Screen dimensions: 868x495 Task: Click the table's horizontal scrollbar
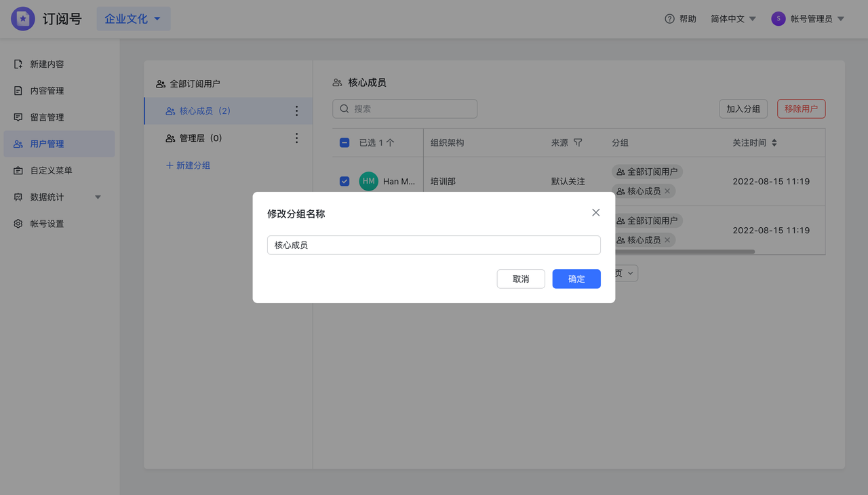pyautogui.click(x=685, y=252)
